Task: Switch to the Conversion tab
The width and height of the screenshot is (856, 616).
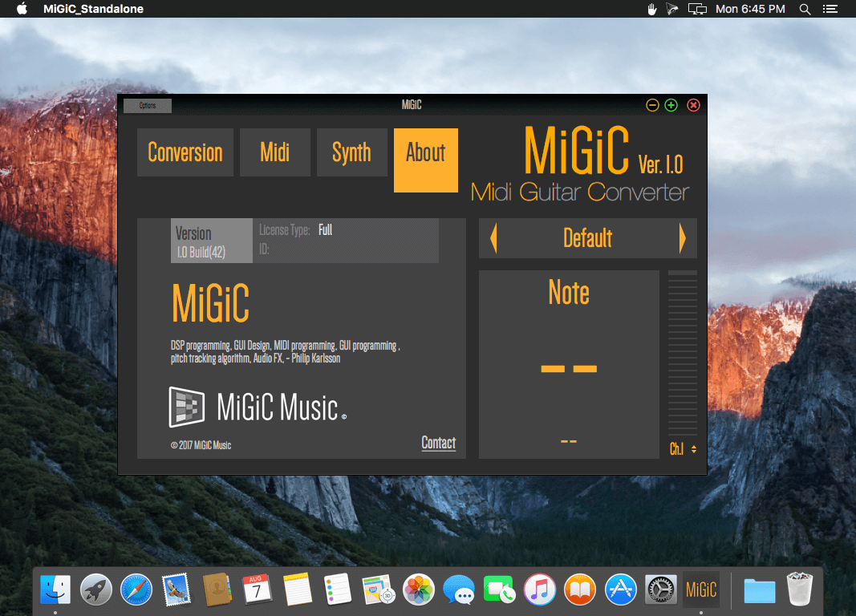Action: coord(185,152)
